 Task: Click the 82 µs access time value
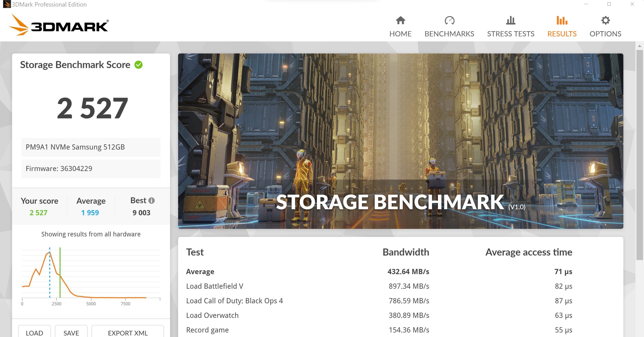click(563, 286)
